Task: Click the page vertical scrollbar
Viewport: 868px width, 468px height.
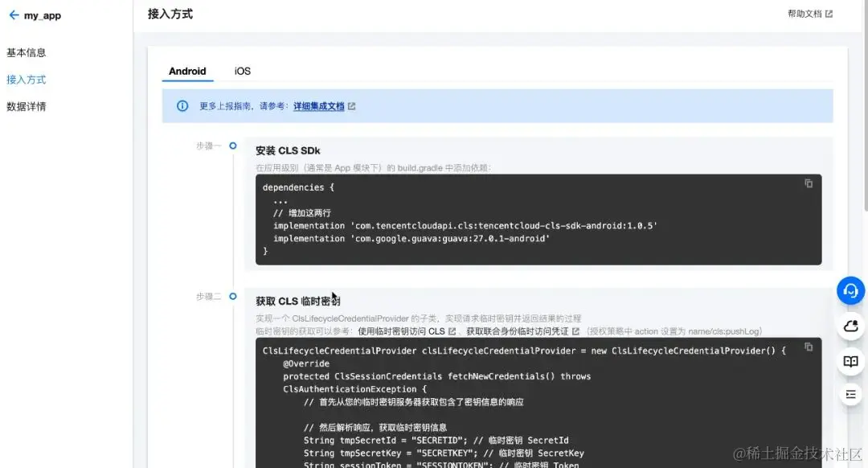Action: (x=866, y=105)
